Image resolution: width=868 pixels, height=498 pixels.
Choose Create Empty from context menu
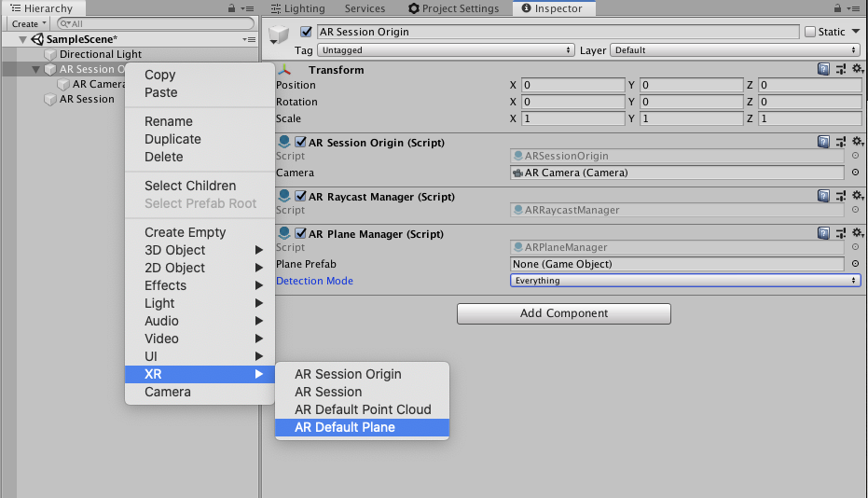click(200, 232)
